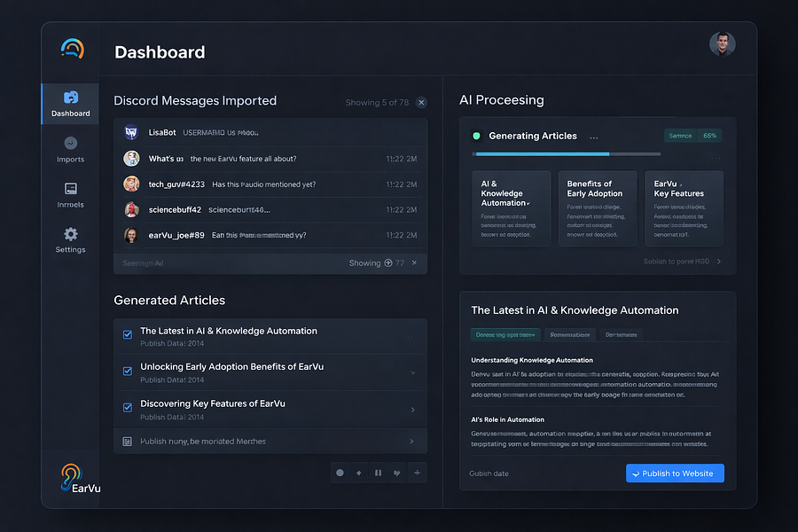Select the Settings gear in the sidebar
Image resolution: width=798 pixels, height=532 pixels.
(x=71, y=234)
